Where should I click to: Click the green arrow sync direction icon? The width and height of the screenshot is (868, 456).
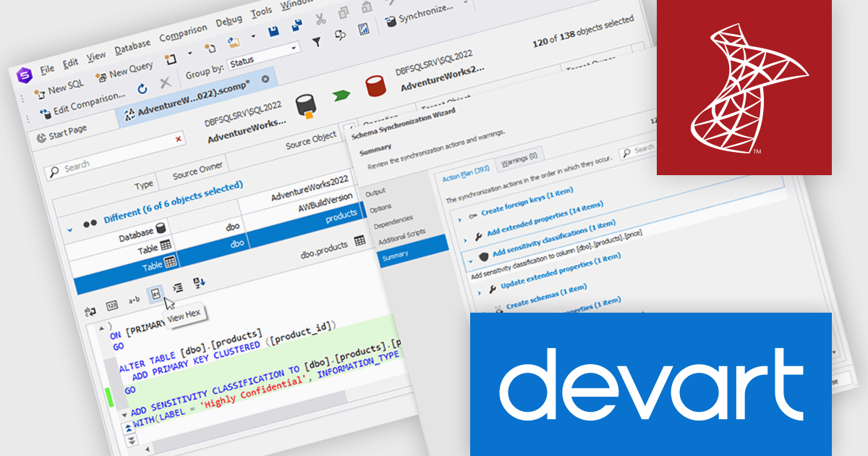341,96
